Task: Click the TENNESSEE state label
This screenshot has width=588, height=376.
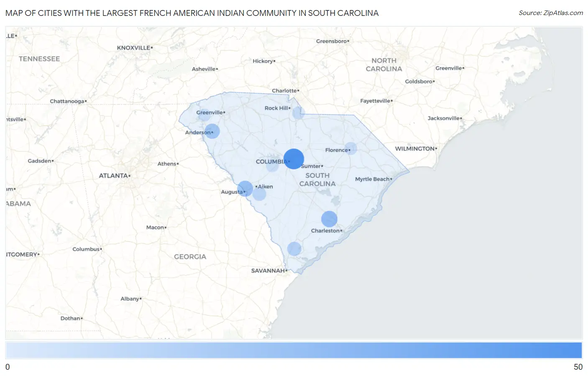Action: point(39,59)
